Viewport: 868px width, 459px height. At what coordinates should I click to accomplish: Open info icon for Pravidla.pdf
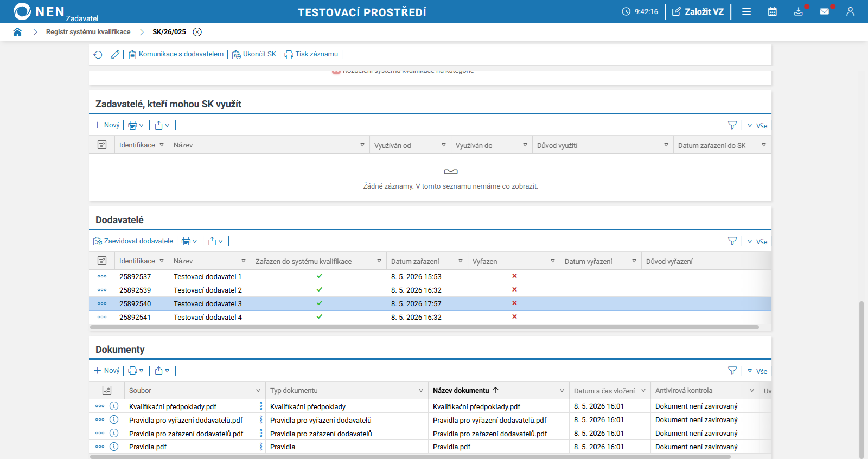pyautogui.click(x=114, y=447)
